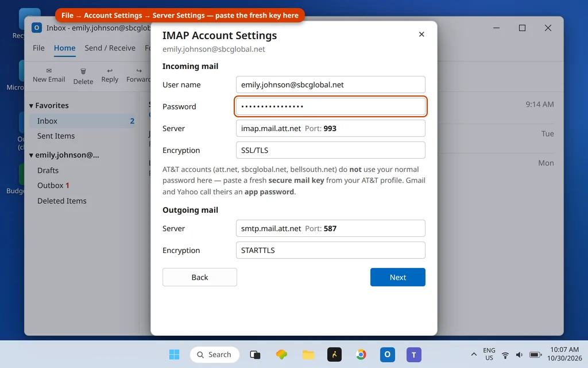The image size is (588, 368).
Task: Open Chrome from the taskbar
Action: coord(361,354)
